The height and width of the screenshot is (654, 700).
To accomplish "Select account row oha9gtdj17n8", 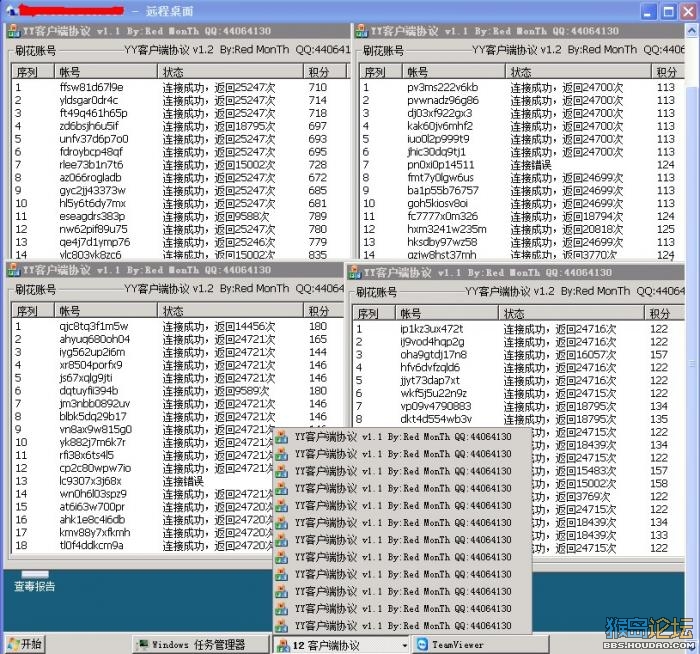I will click(519, 355).
